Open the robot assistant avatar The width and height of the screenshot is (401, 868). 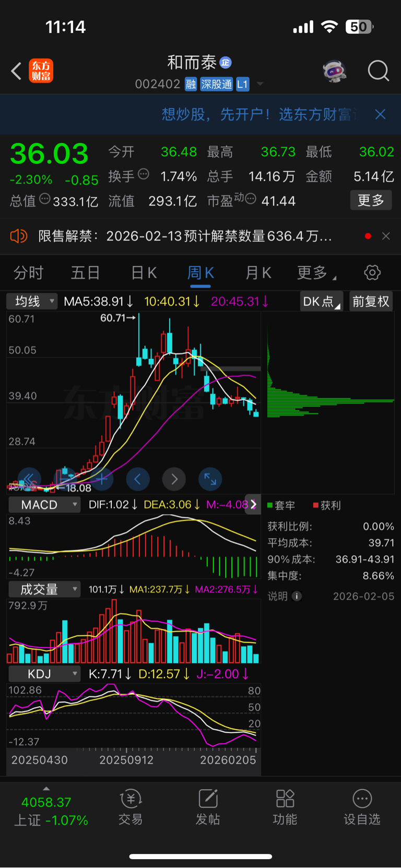coord(334,70)
